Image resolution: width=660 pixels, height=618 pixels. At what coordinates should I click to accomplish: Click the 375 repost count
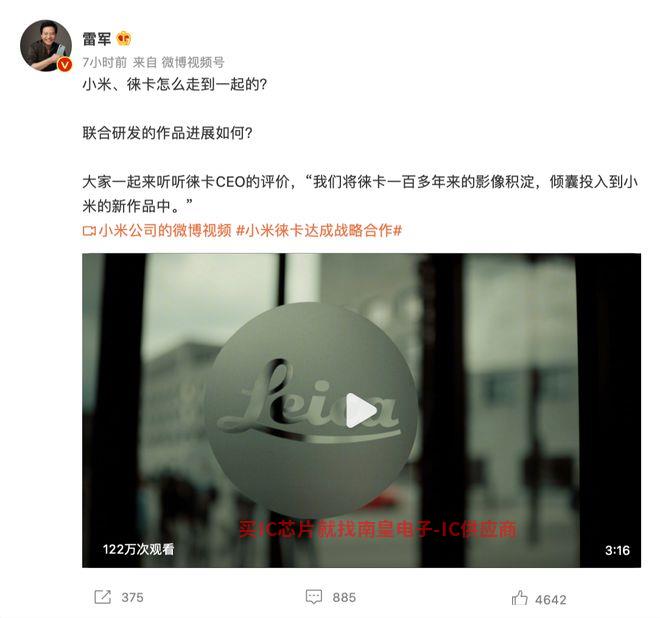pyautogui.click(x=133, y=597)
